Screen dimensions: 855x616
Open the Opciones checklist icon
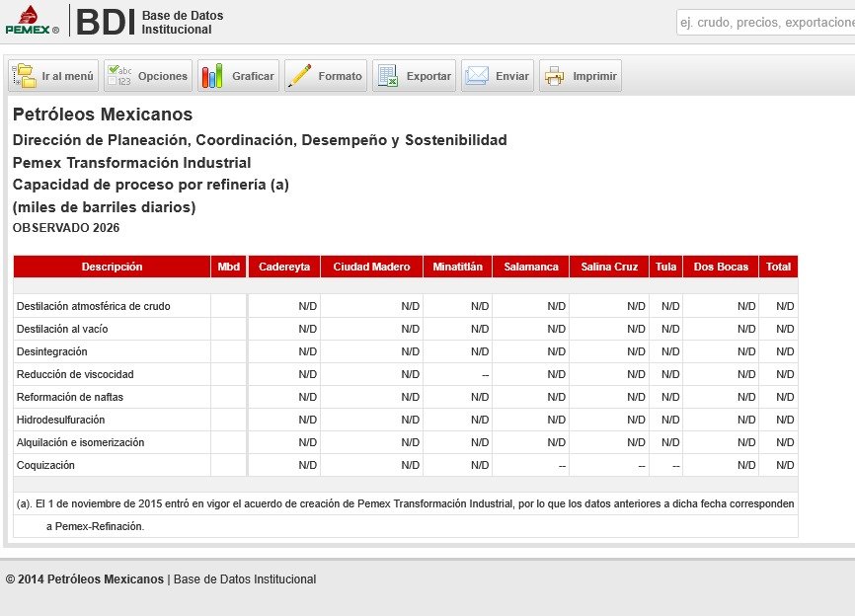tap(120, 76)
